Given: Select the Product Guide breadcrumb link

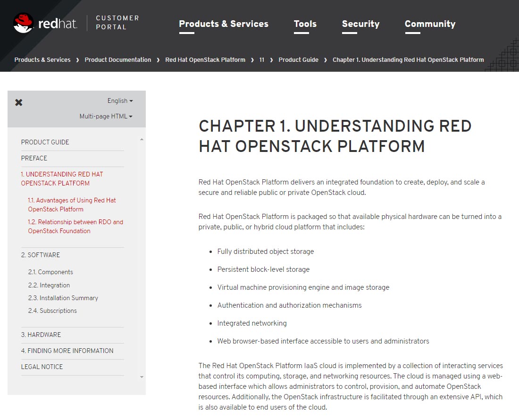Looking at the screenshot, I should coord(298,60).
